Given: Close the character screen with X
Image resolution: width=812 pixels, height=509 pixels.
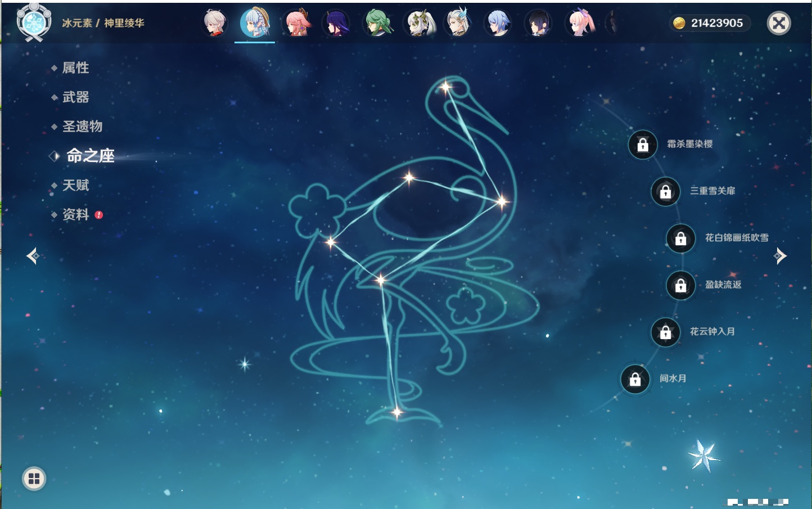Looking at the screenshot, I should tap(779, 23).
